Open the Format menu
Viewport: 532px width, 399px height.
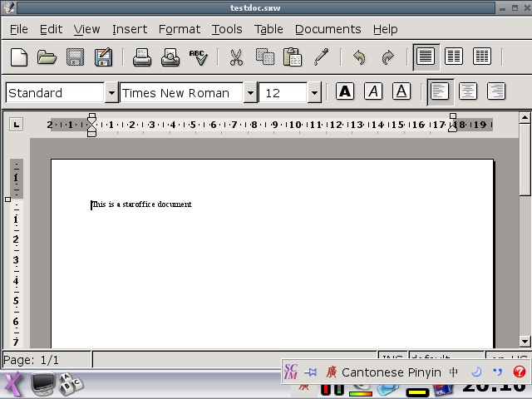180,29
